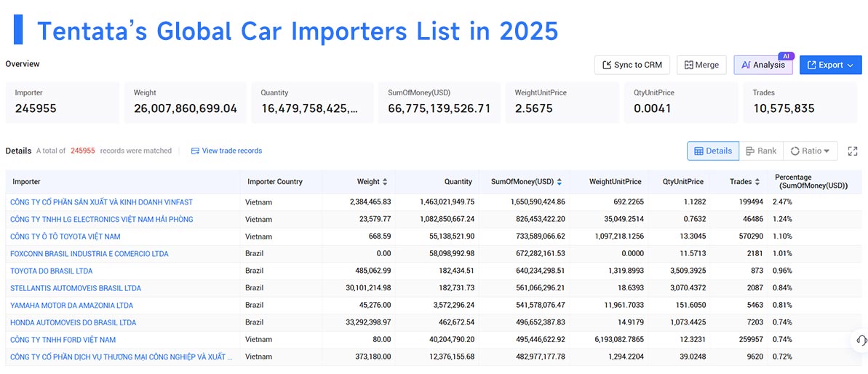Viewport: 868px width, 374px height.
Task: Open STELLANTIS AUTOMOVEIS BRASIL LTDA importer
Action: [x=75, y=287]
